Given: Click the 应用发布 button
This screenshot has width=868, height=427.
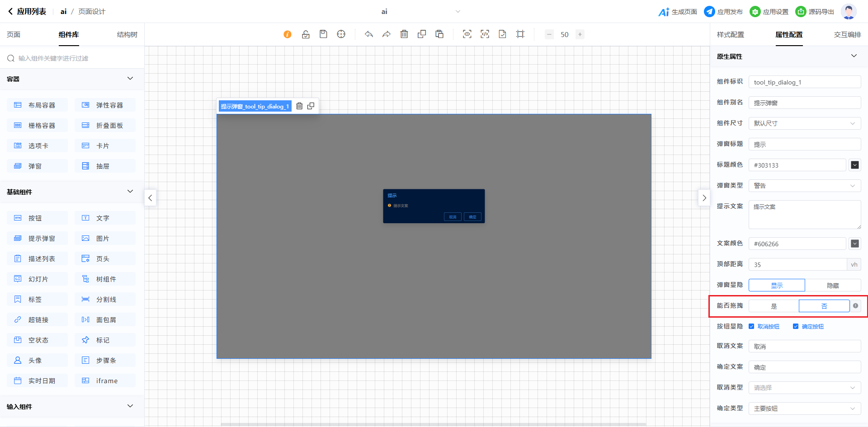Looking at the screenshot, I should (723, 12).
